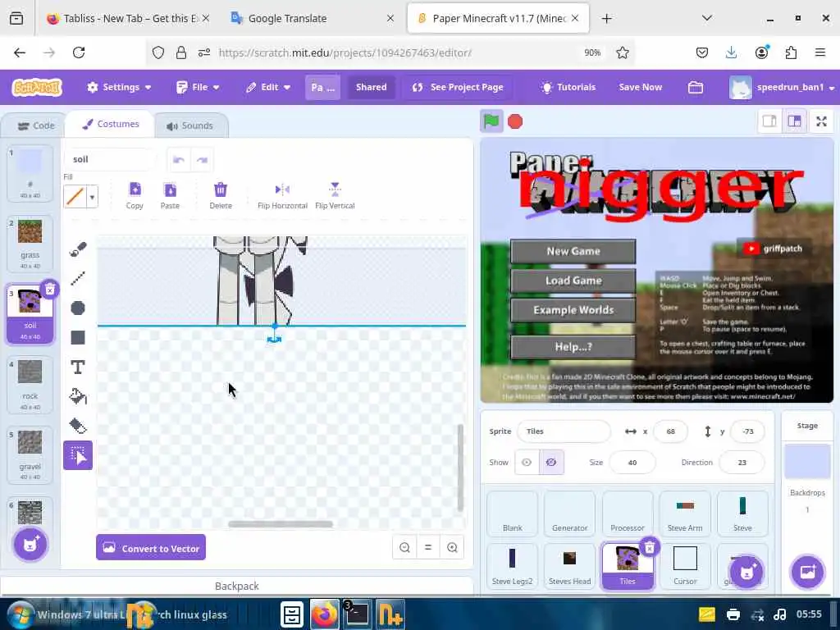This screenshot has width=840, height=630.
Task: Reset the canvas zoom level
Action: [428, 547]
